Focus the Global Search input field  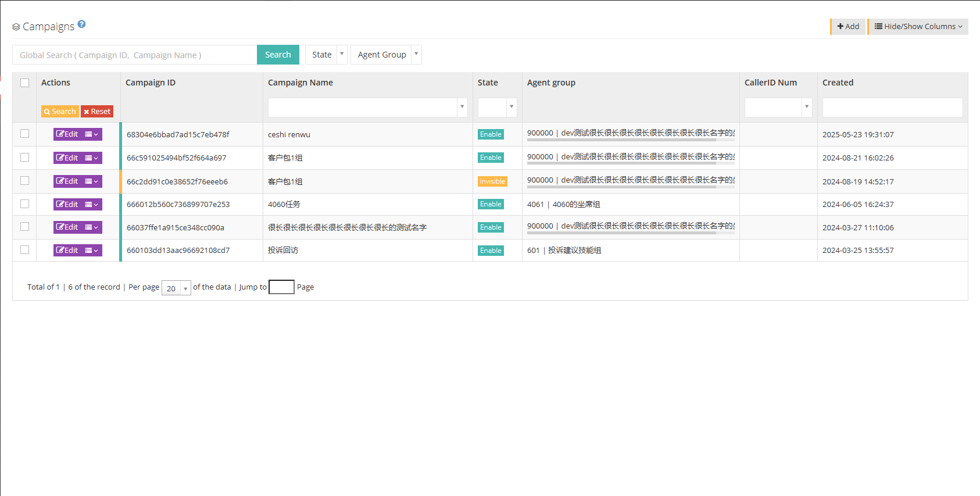point(134,55)
